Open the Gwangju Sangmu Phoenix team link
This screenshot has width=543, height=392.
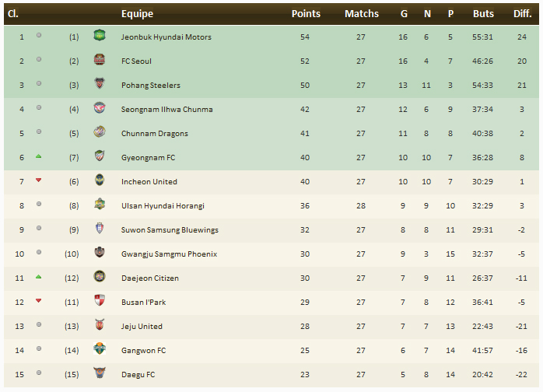169,254
